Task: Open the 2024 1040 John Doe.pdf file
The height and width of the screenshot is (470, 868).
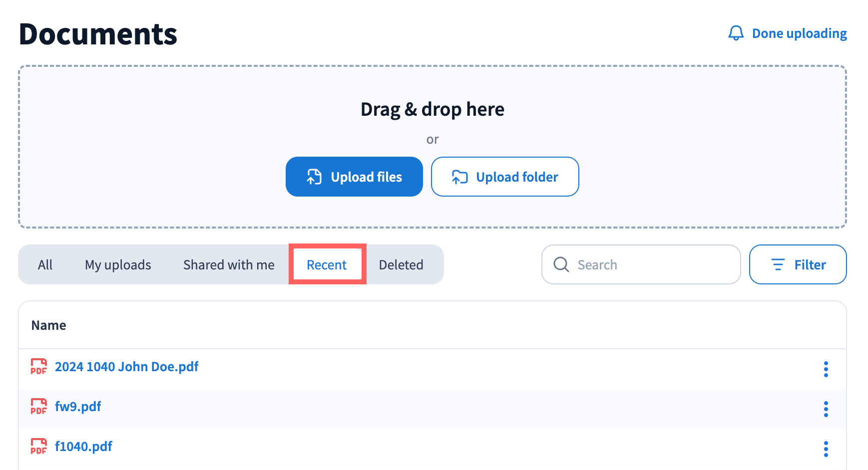Action: pos(126,367)
